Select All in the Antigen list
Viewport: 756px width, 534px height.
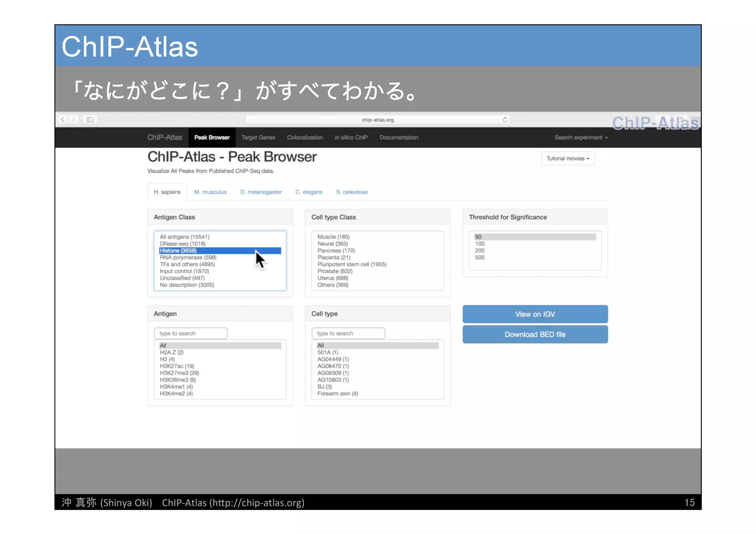click(x=220, y=345)
